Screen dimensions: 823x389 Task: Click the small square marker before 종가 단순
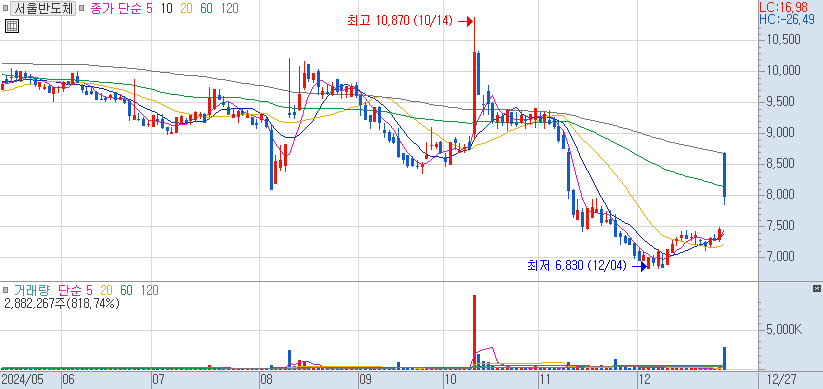pyautogui.click(x=82, y=8)
